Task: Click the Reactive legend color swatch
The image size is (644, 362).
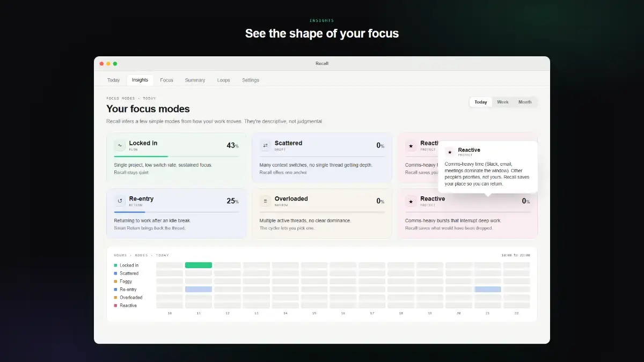Action: pyautogui.click(x=115, y=306)
